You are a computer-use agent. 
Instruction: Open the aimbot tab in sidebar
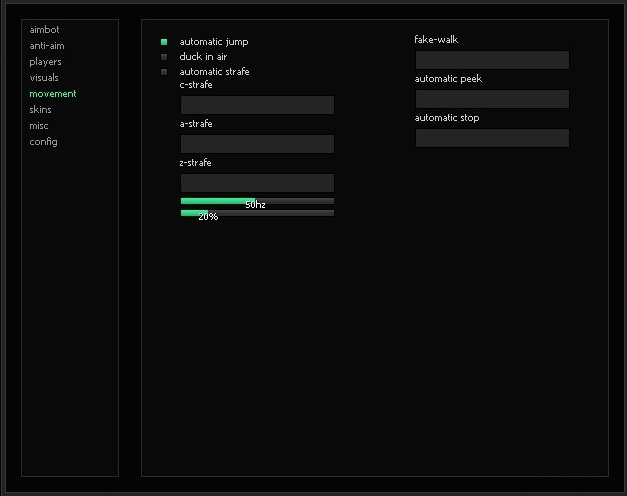45,30
